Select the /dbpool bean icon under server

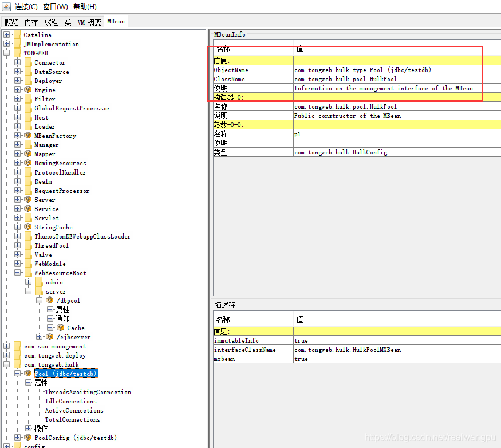[49, 300]
